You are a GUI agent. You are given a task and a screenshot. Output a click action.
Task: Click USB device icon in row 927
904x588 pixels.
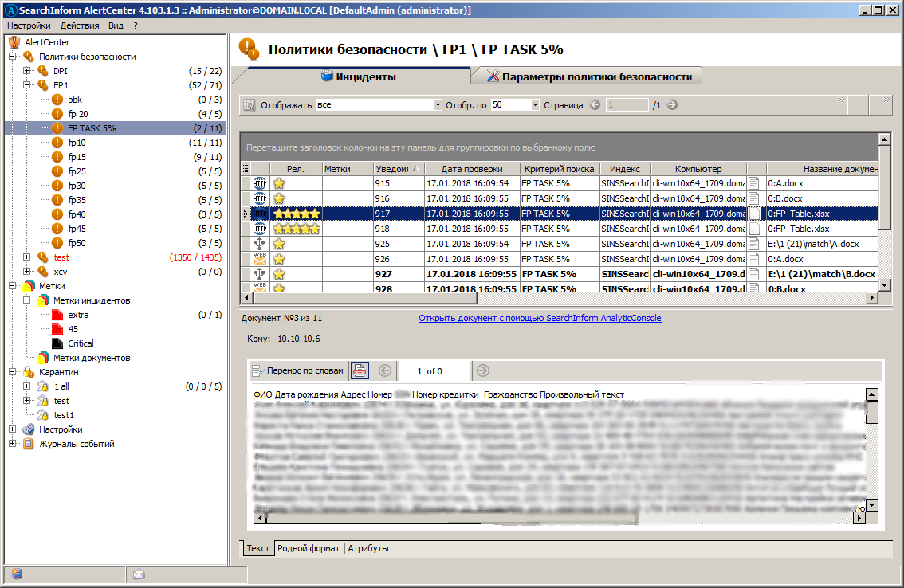[x=260, y=274]
